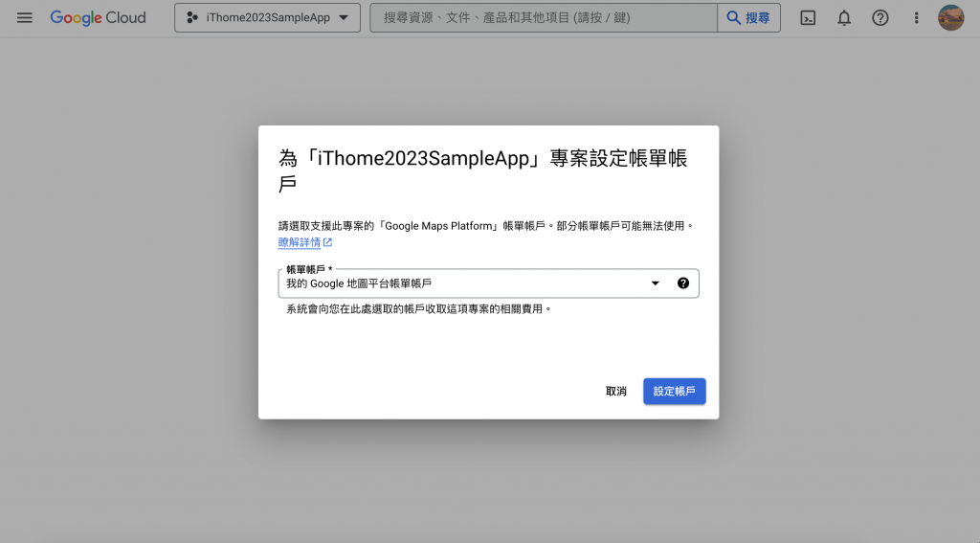
Task: Follow the 瞭解詳情 learn more link
Action: pyautogui.click(x=305, y=242)
